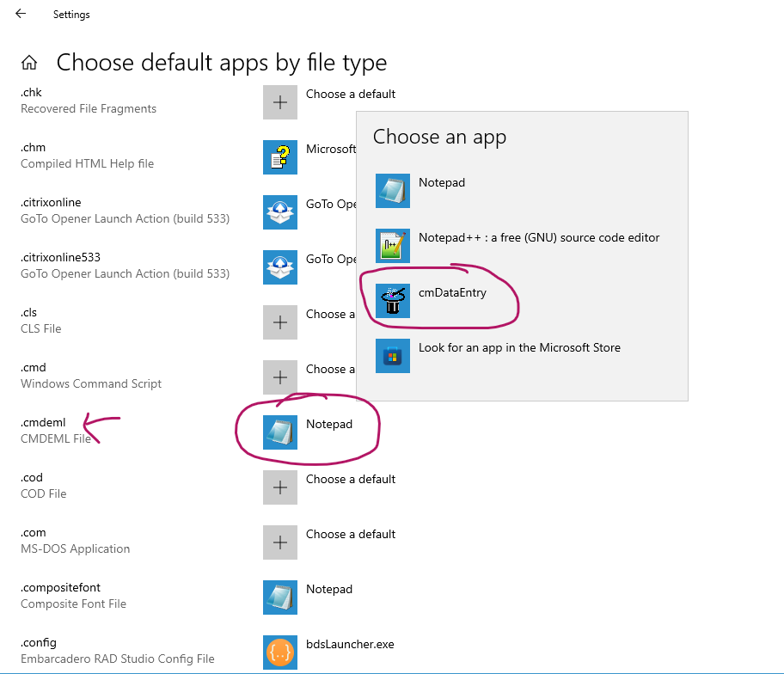Click the Notepad icon for .cmdeml file type

click(x=280, y=432)
